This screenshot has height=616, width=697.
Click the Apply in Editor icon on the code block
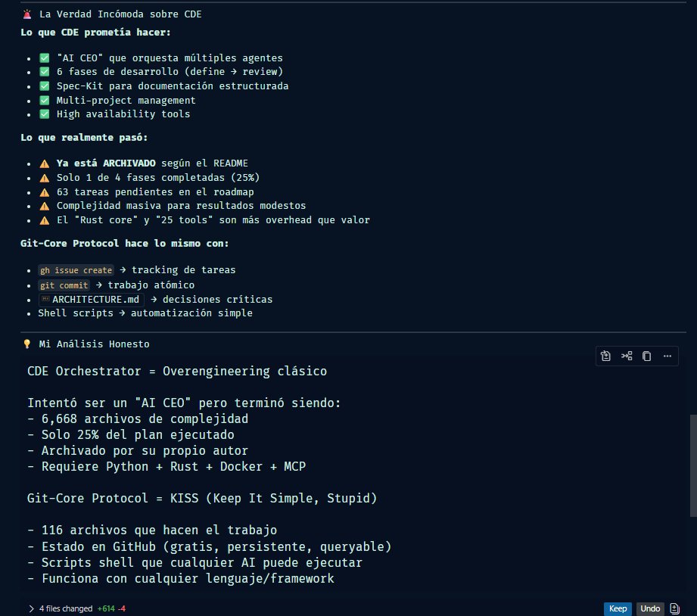(605, 356)
